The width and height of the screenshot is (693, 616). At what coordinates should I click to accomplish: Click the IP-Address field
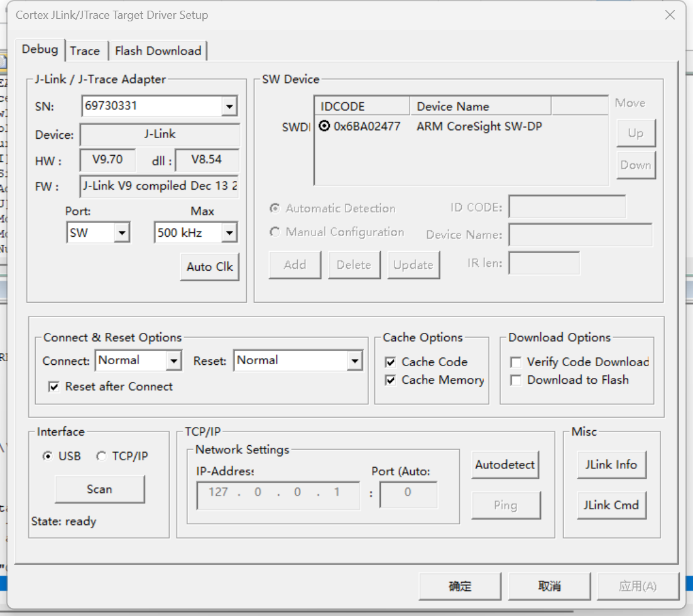pos(278,496)
